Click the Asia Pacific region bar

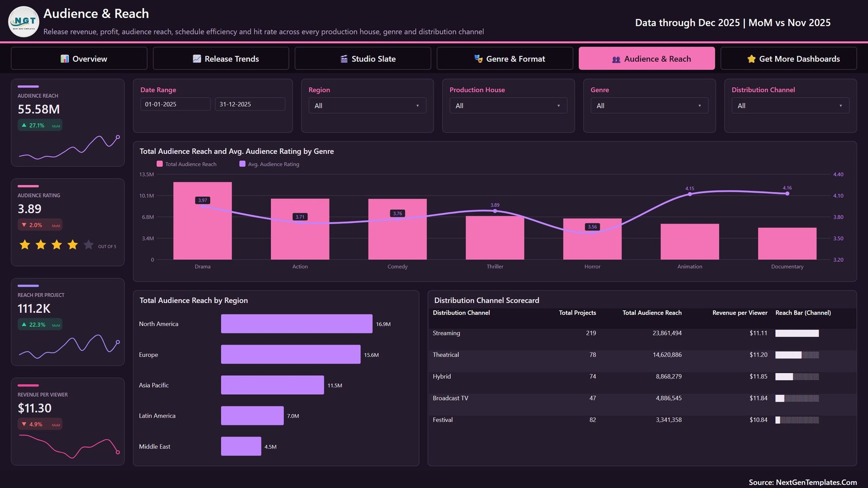[273, 385]
